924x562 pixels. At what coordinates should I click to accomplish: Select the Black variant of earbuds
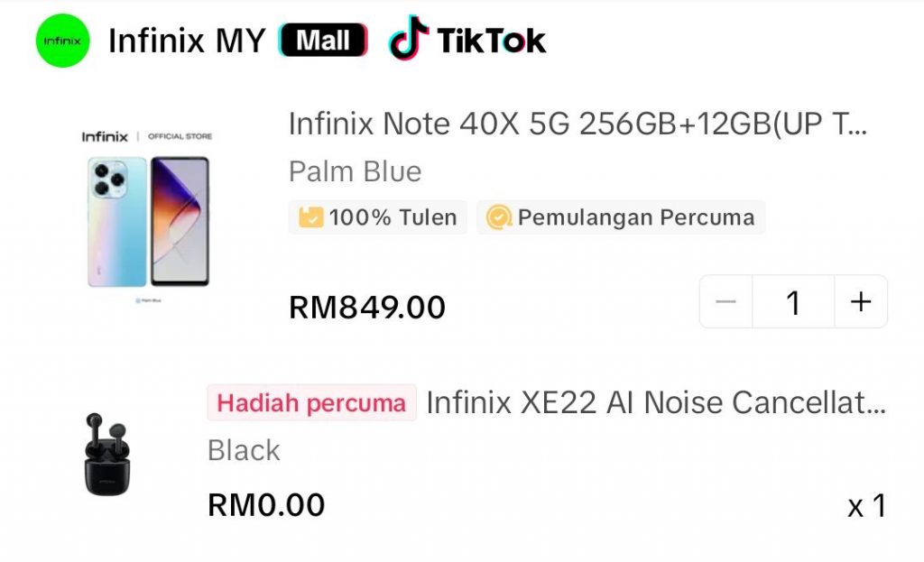244,451
